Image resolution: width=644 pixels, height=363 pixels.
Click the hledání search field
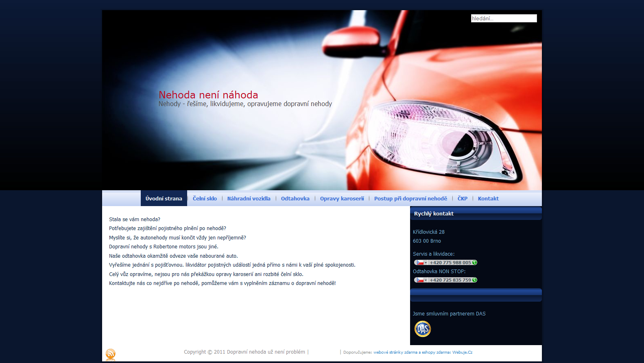pyautogui.click(x=504, y=18)
